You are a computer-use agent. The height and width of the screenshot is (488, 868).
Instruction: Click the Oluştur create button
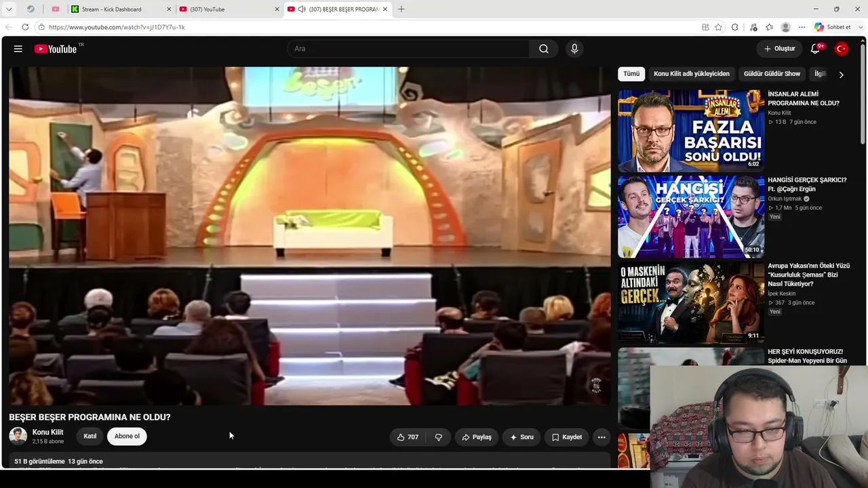pyautogui.click(x=779, y=49)
